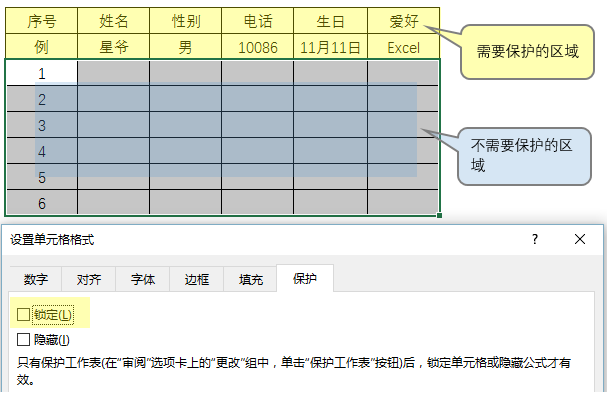
Task: Select the 10086 phone cell
Action: click(257, 47)
